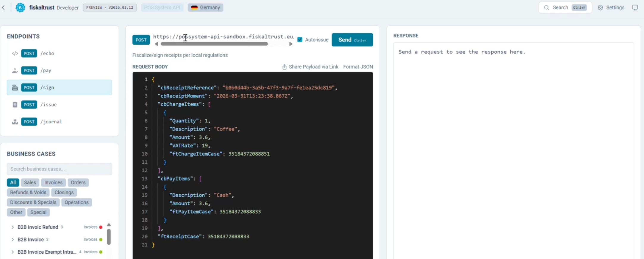Click the fiskaltrust logo icon
This screenshot has width=644, height=259.
point(20,7)
